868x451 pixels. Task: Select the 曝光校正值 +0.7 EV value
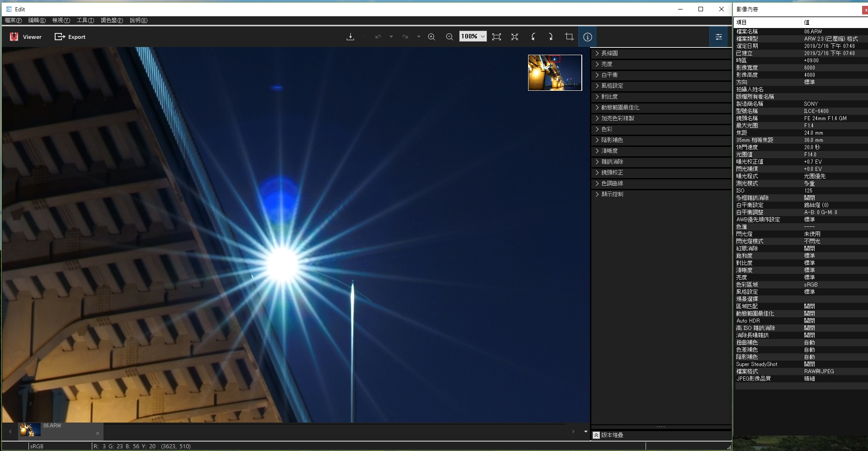(812, 162)
